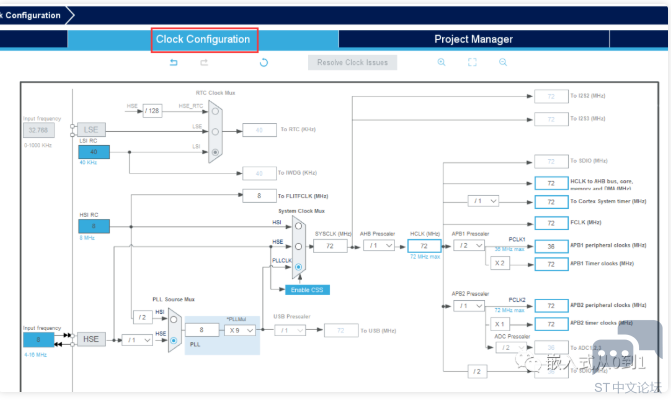The image size is (671, 403).
Task: Click the APB2 peripheral clocks value box
Action: tap(551, 305)
